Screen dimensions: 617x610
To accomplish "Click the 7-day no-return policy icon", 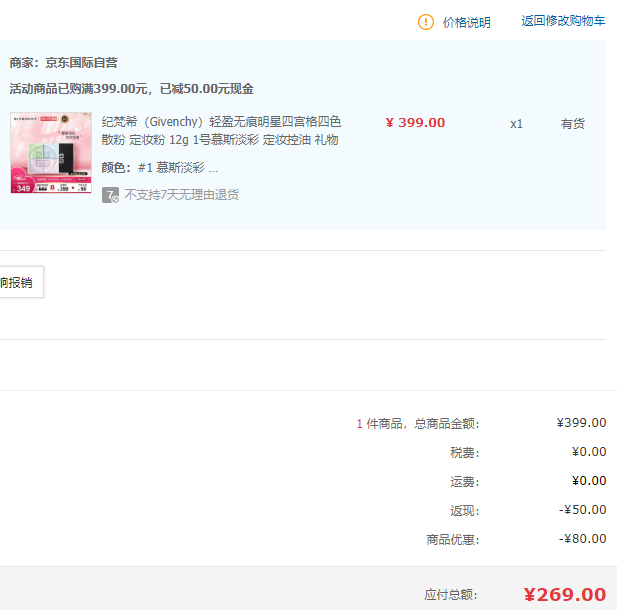I will 110,195.
